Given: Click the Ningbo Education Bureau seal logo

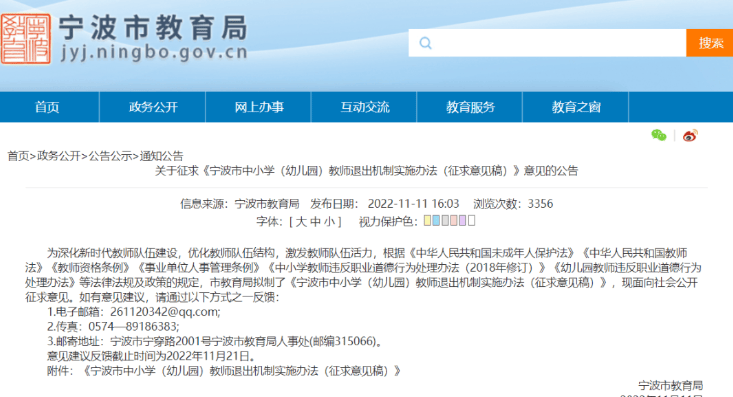Looking at the screenshot, I should pos(25,39).
